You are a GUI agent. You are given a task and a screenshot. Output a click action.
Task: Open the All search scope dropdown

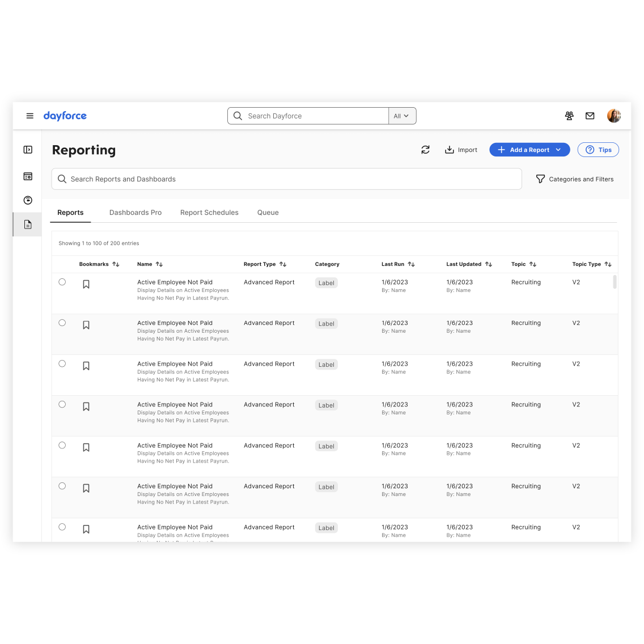[x=401, y=116]
